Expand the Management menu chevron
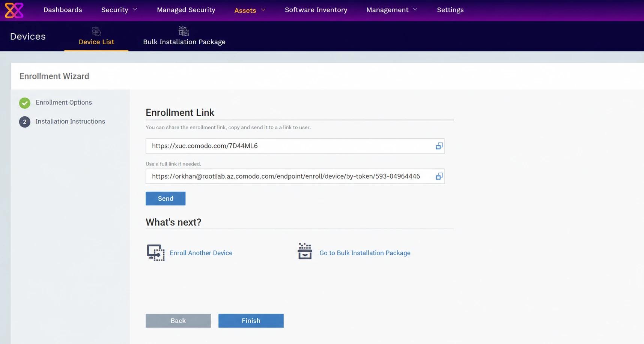The image size is (644, 344). [415, 10]
